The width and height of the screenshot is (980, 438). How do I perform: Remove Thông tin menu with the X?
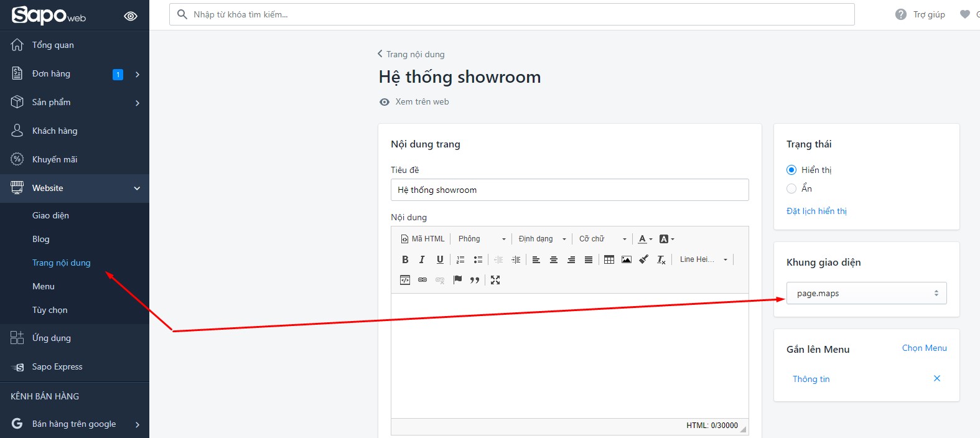937,378
